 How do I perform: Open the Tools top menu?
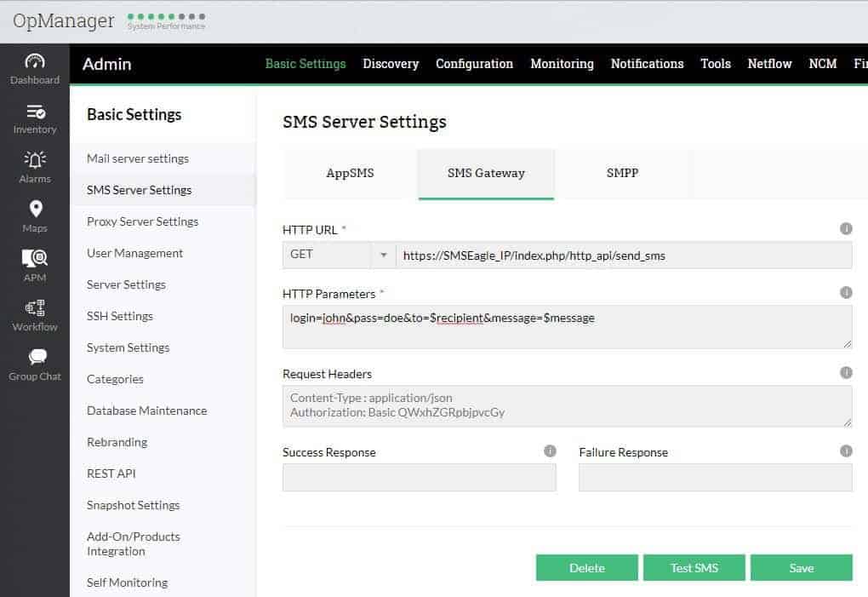tap(716, 64)
